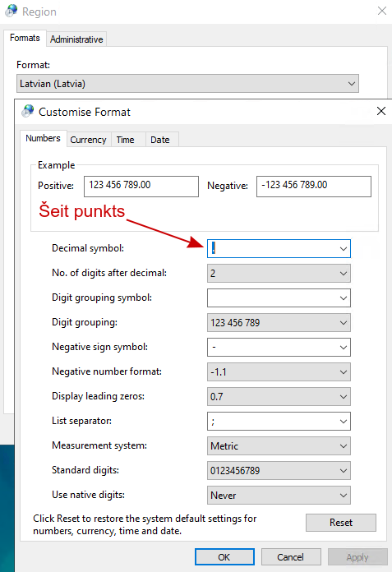Viewport: 392px width, 572px height.
Task: Click the 'Standard digits:' label
Action: tap(85, 470)
